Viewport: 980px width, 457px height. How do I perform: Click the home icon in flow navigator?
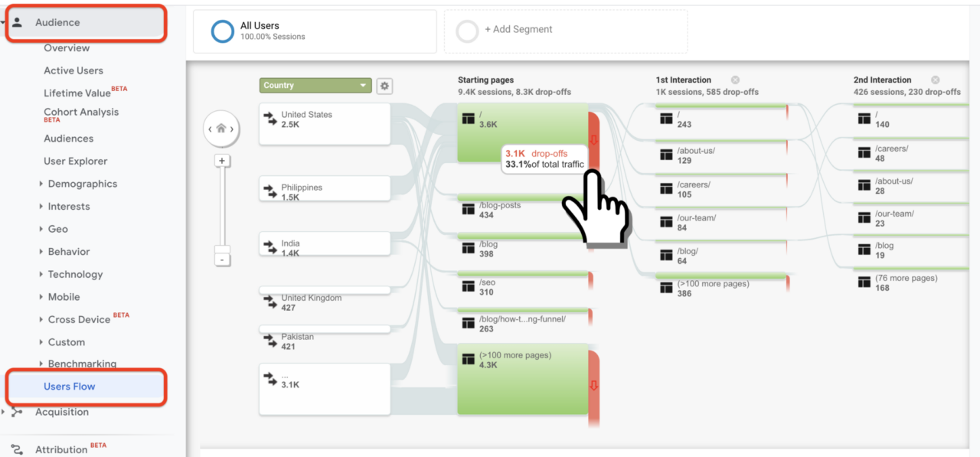pos(220,129)
